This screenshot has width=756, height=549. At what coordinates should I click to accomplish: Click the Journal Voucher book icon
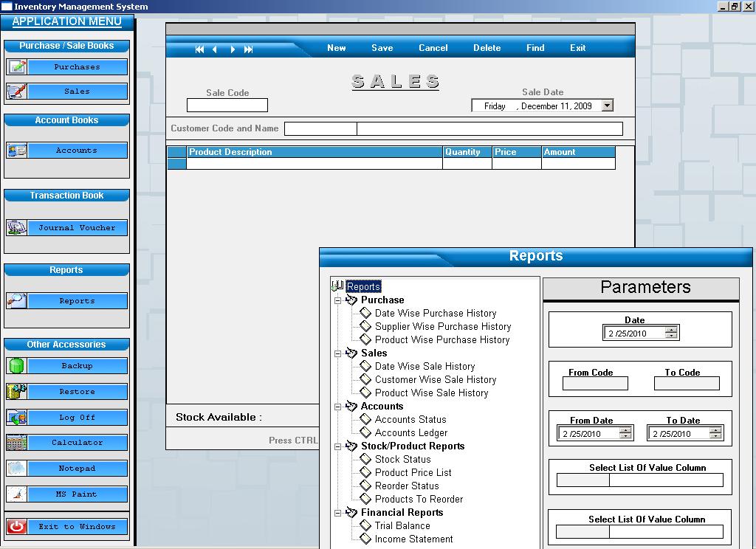16,228
